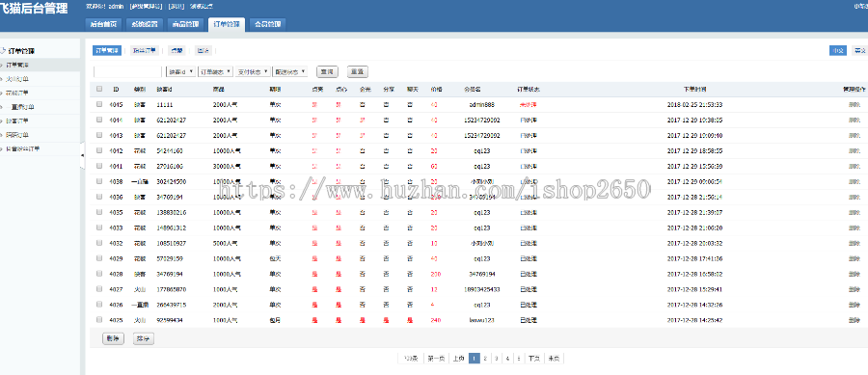Select the checkbox for order 4045

click(99, 104)
